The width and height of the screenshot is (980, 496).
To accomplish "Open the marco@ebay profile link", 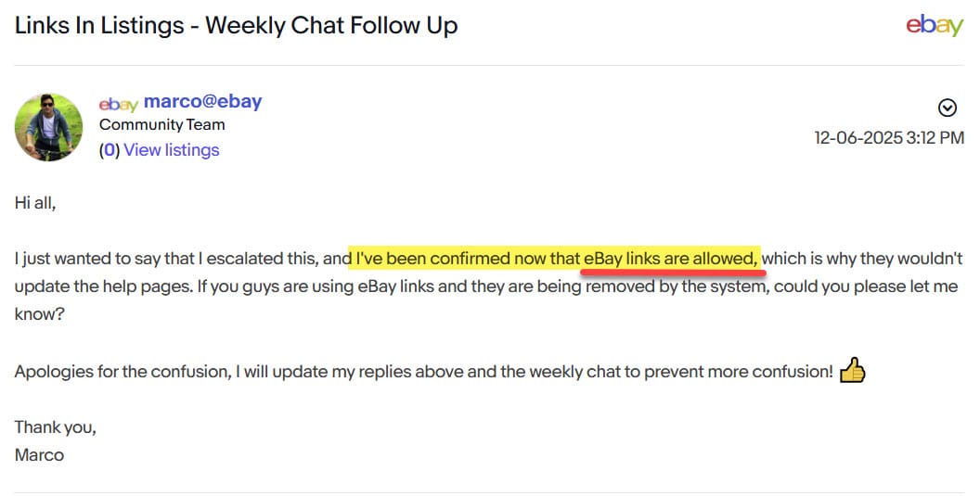I will point(202,102).
